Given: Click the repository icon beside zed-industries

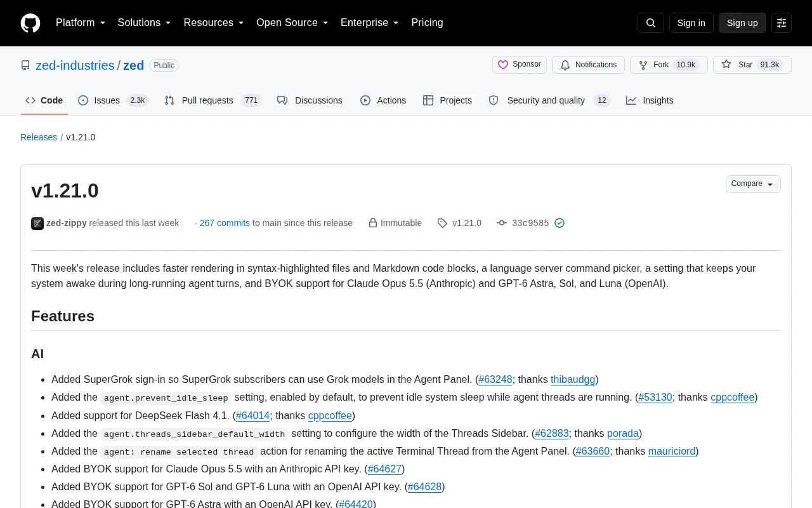Looking at the screenshot, I should [x=25, y=65].
